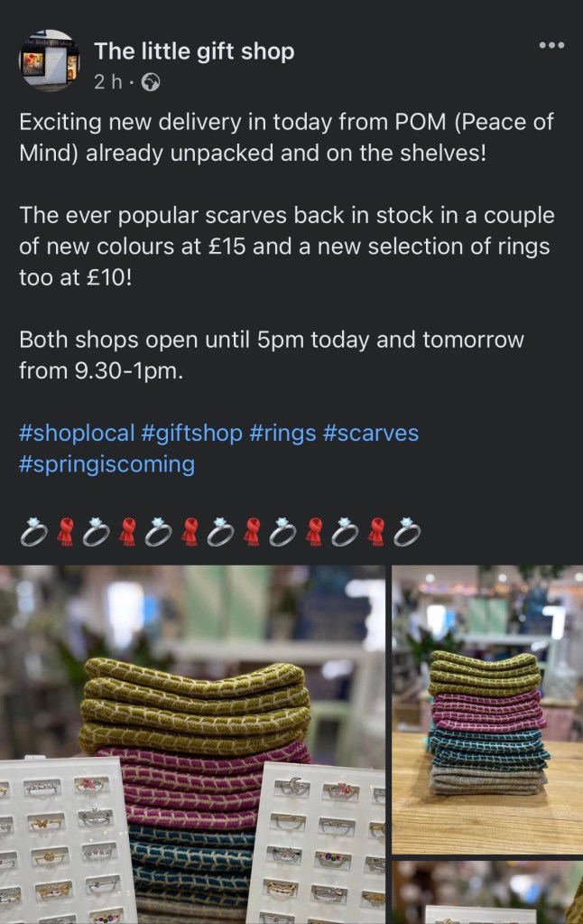
Task: Open the large scarves and rings photo
Action: [x=192, y=744]
